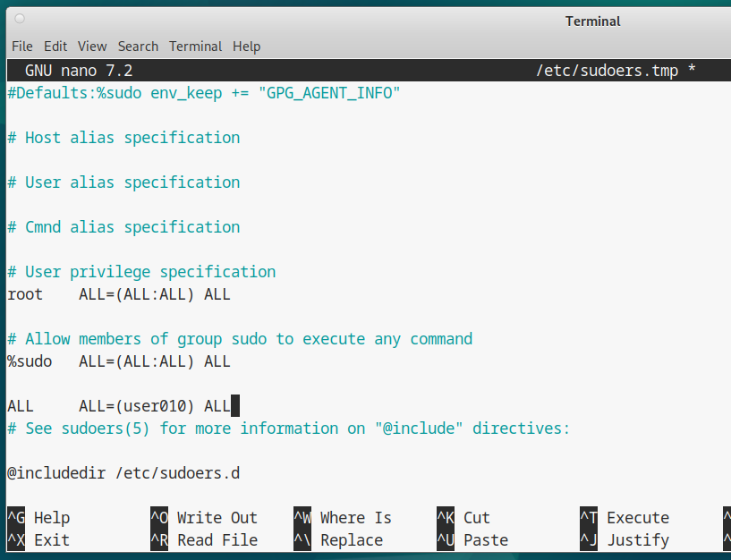Click the @includedir /etc/sudoers.d line
731x560 pixels.
pos(123,473)
